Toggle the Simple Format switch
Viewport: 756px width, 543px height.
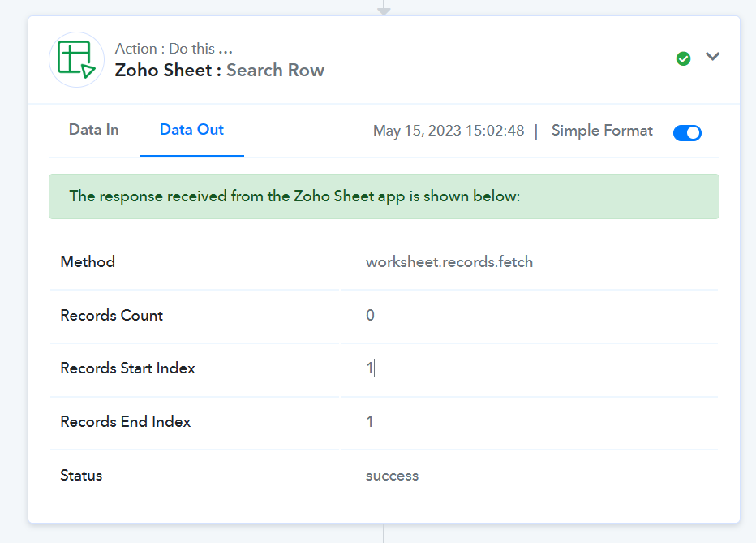(x=687, y=132)
